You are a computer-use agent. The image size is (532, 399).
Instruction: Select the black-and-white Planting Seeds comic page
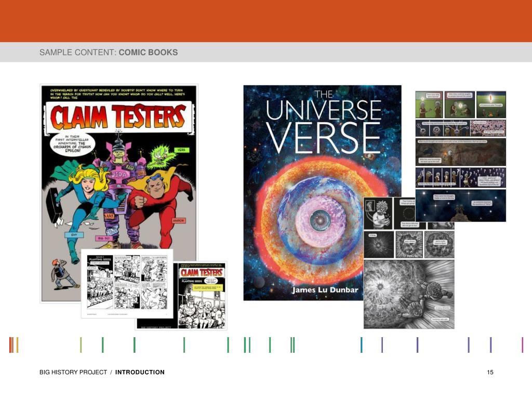[x=127, y=283]
